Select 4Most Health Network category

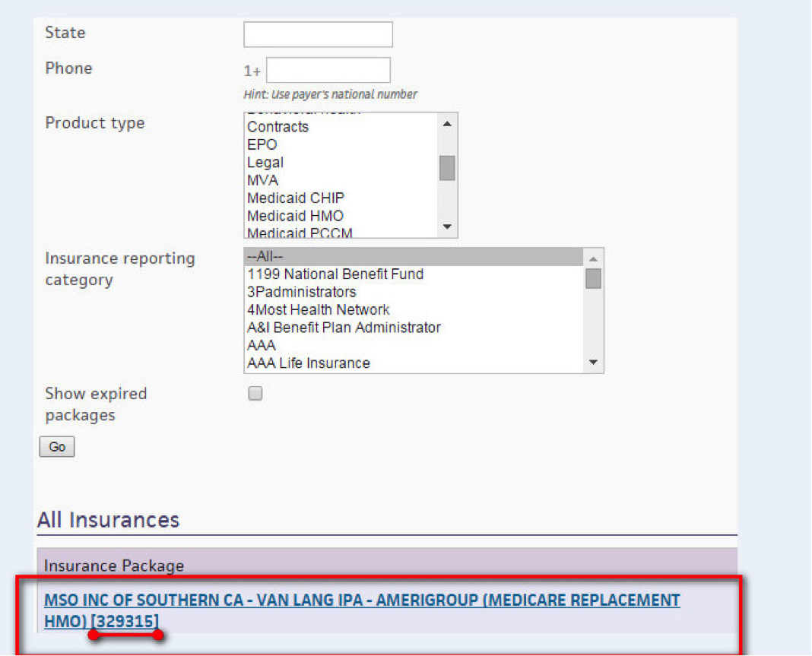[414, 309]
